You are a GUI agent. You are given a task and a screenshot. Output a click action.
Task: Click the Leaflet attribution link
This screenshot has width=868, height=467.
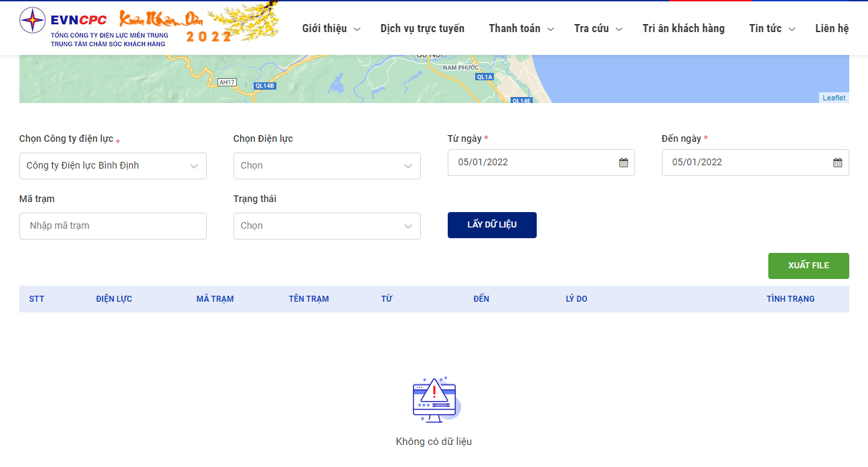pyautogui.click(x=834, y=98)
